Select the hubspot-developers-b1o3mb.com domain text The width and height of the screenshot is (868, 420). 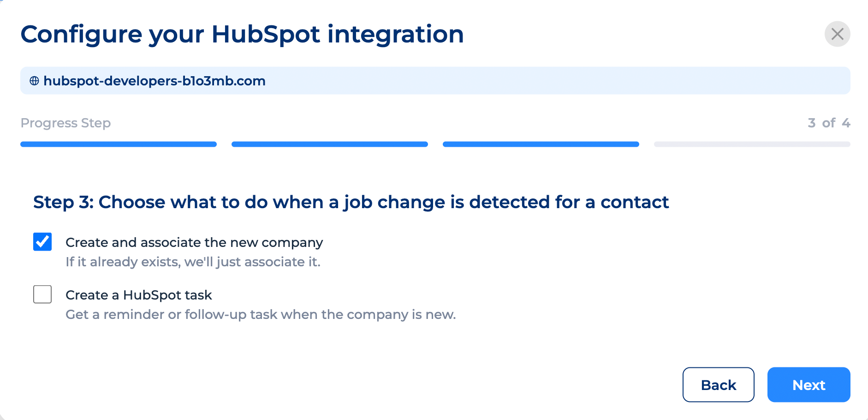(154, 81)
